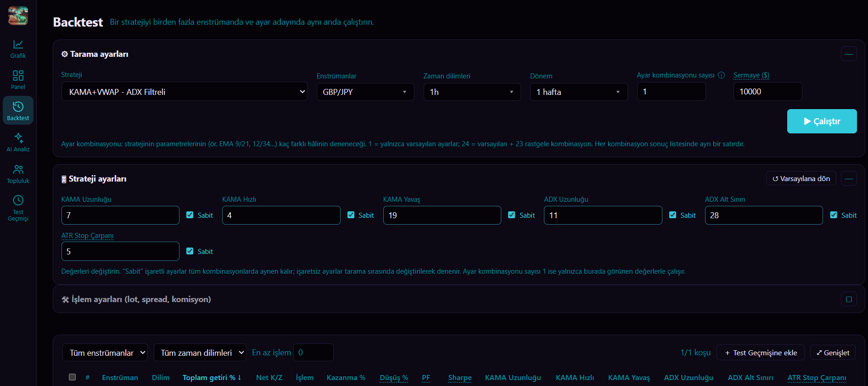Expand the İşlem ayarları panel

tap(849, 299)
